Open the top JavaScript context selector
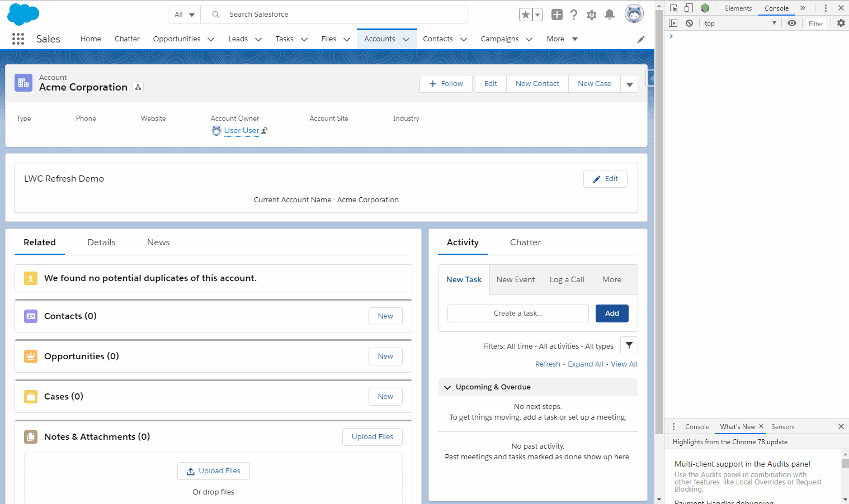 740,23
